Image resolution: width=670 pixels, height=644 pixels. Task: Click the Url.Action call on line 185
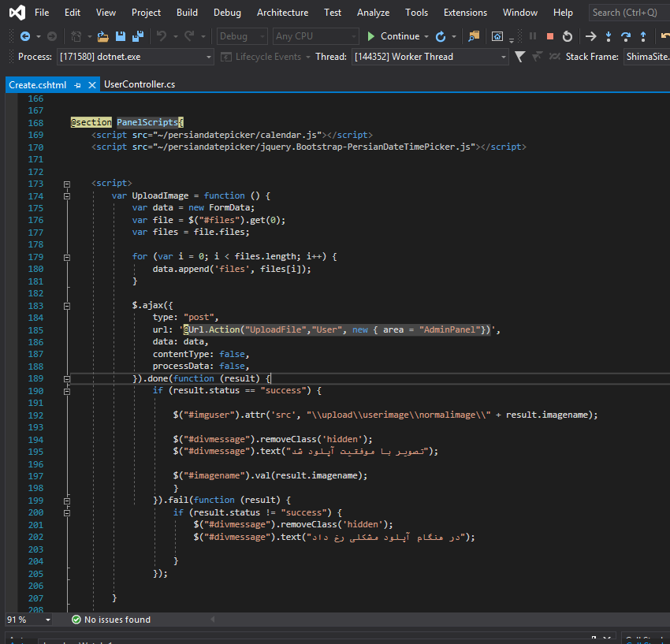pos(337,330)
